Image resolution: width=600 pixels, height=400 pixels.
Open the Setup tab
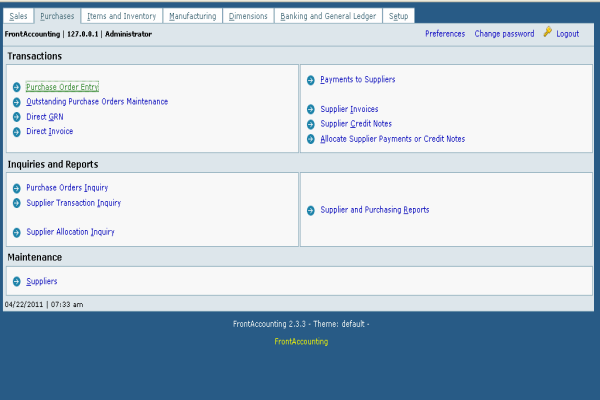coord(399,16)
